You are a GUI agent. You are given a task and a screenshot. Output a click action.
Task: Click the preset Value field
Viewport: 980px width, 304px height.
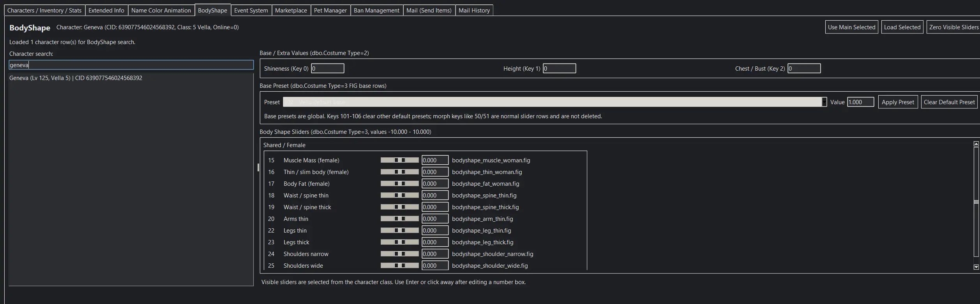(860, 102)
